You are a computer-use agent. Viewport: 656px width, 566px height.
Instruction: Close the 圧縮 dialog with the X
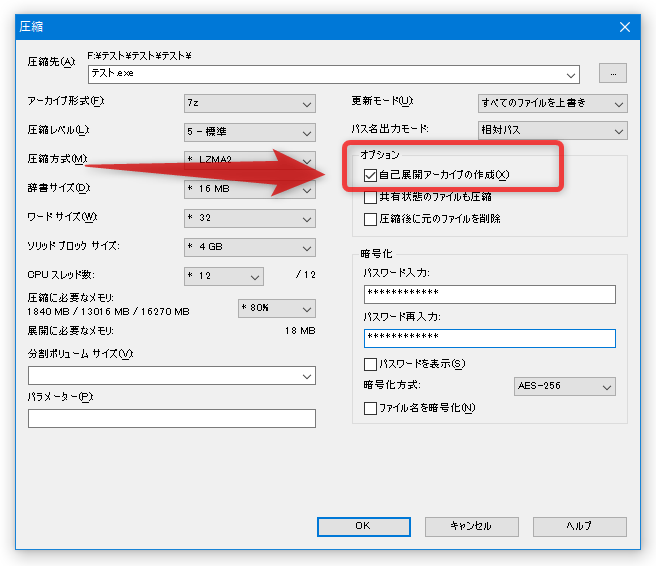point(625,27)
